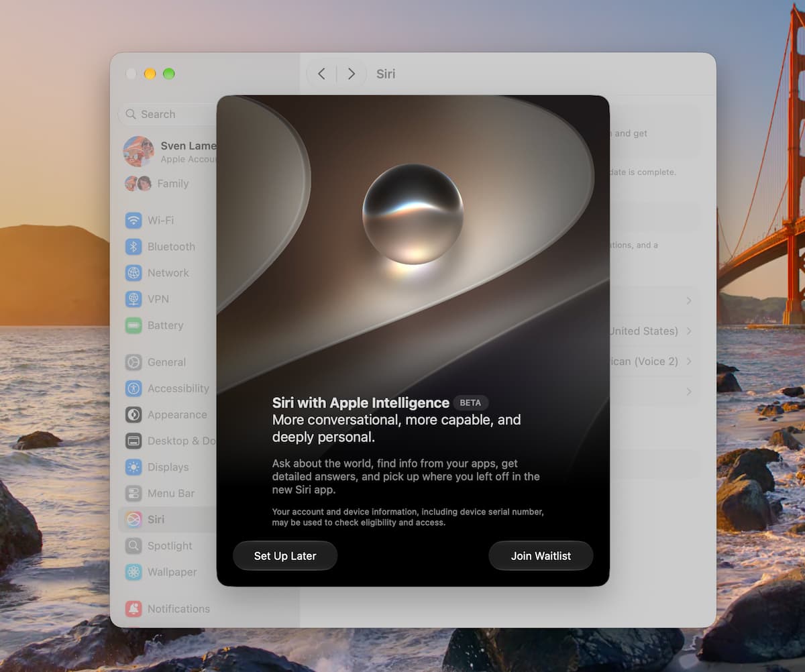Open the Battery settings pane
This screenshot has width=805, height=672.
(154, 325)
